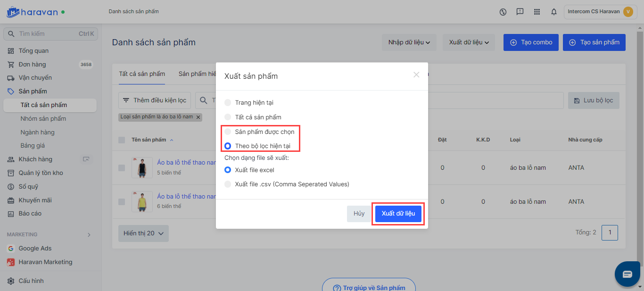The image size is (644, 291).
Task: Choose Xuất file .csv option
Action: 228,184
